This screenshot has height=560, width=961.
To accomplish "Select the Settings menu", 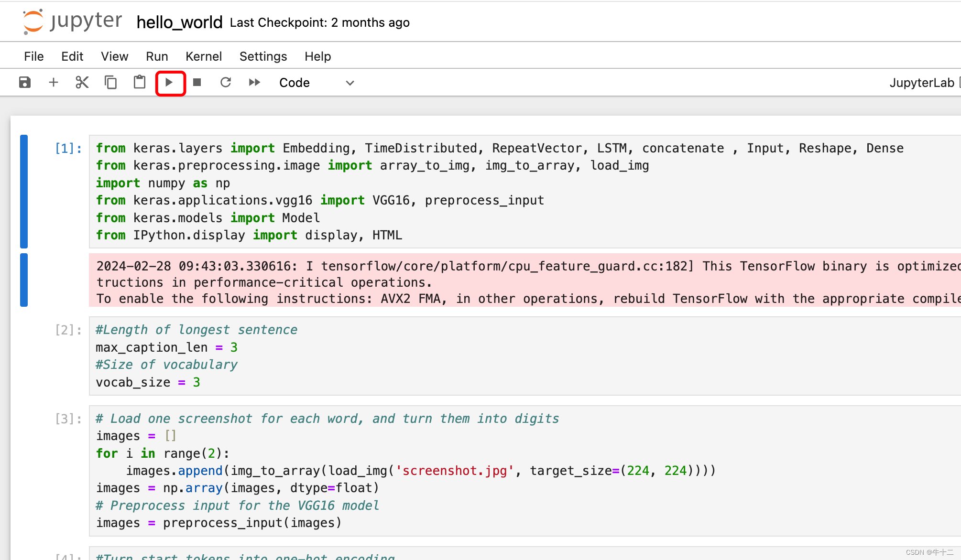I will click(263, 56).
